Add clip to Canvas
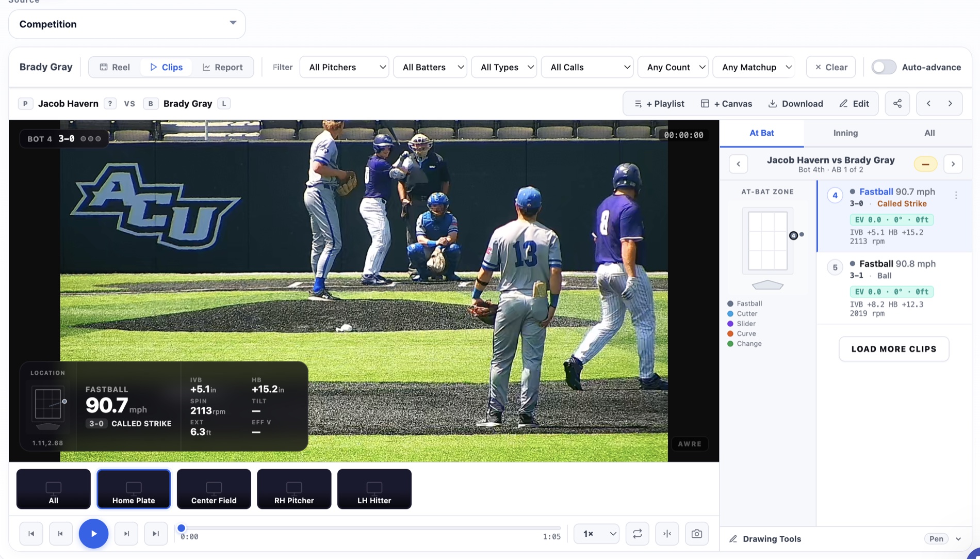This screenshot has width=980, height=559. 726,104
